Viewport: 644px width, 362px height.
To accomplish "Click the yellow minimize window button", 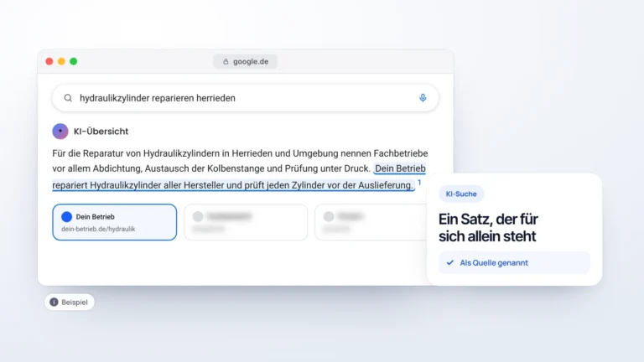I will tap(61, 61).
